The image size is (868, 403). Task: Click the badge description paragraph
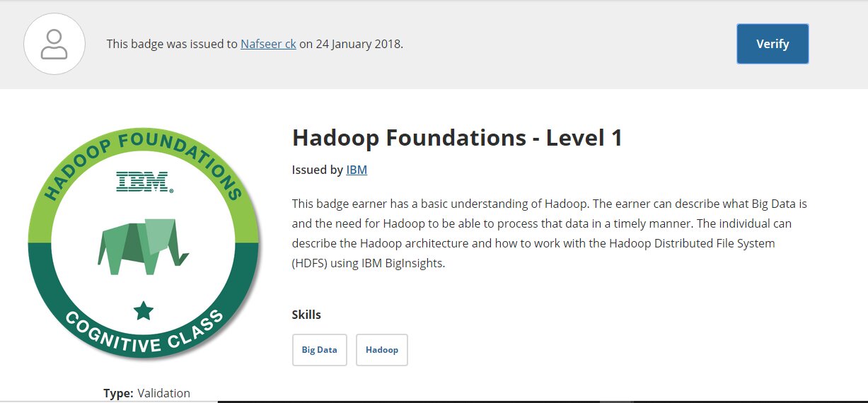point(550,233)
